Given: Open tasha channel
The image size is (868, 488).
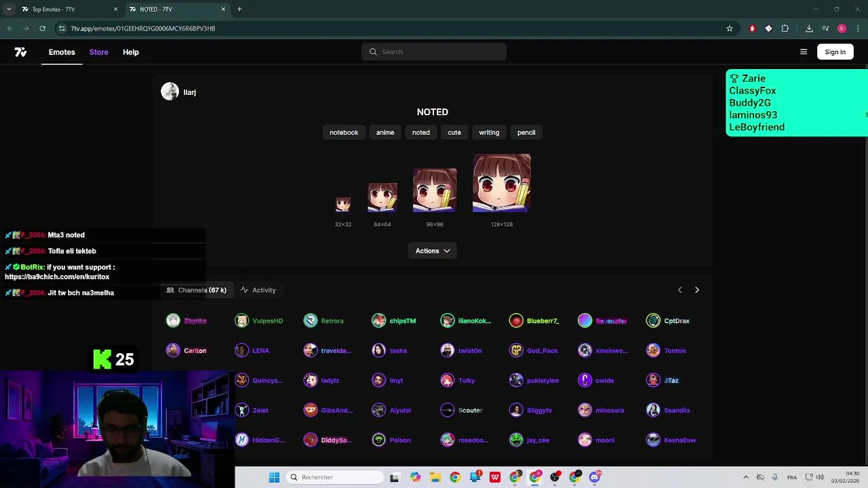Looking at the screenshot, I should coord(389,350).
